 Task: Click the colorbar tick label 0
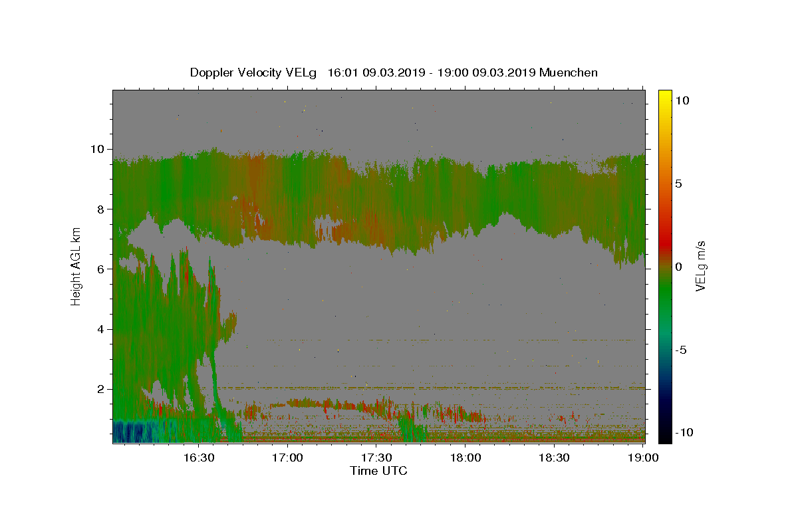tap(679, 267)
